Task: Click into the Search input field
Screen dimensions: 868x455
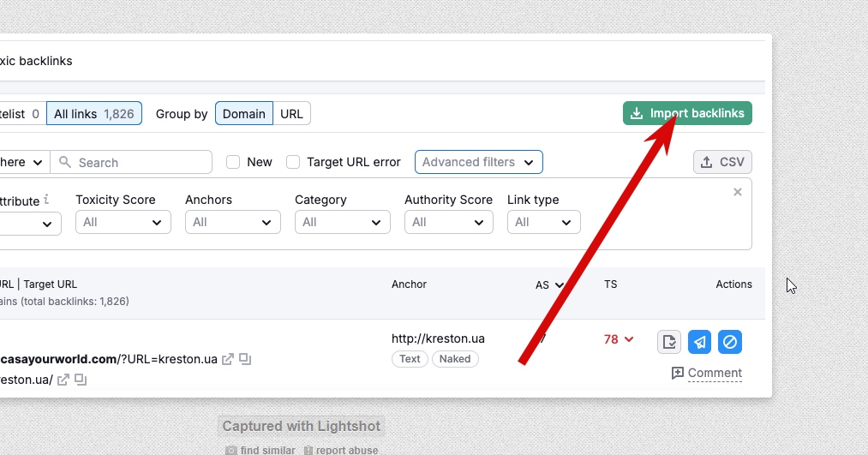Action: click(x=137, y=162)
